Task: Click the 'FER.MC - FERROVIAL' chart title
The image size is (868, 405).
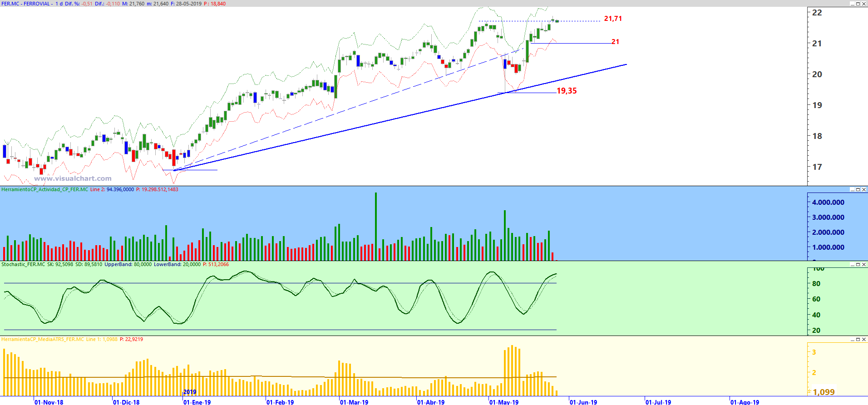Action: (25, 4)
